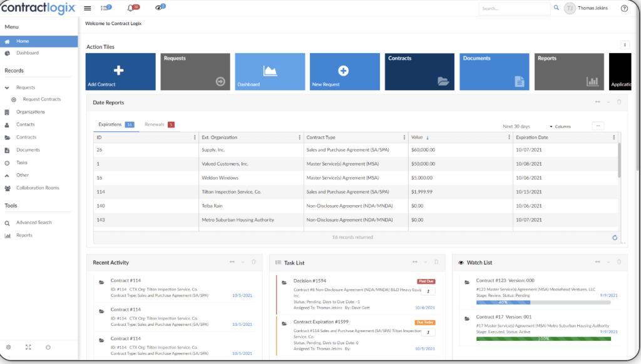Open the Contracts action tile
This screenshot has width=641, height=364.
click(x=419, y=71)
